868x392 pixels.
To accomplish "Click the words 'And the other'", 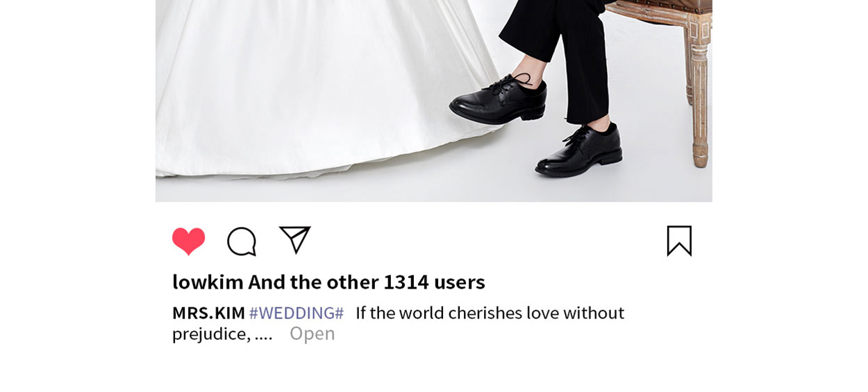I will pos(313,282).
